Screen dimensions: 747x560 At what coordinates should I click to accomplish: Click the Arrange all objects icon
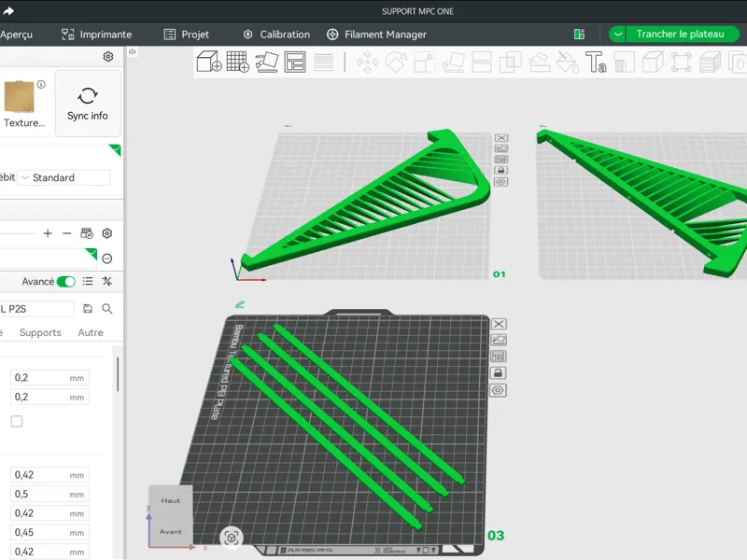pos(295,62)
